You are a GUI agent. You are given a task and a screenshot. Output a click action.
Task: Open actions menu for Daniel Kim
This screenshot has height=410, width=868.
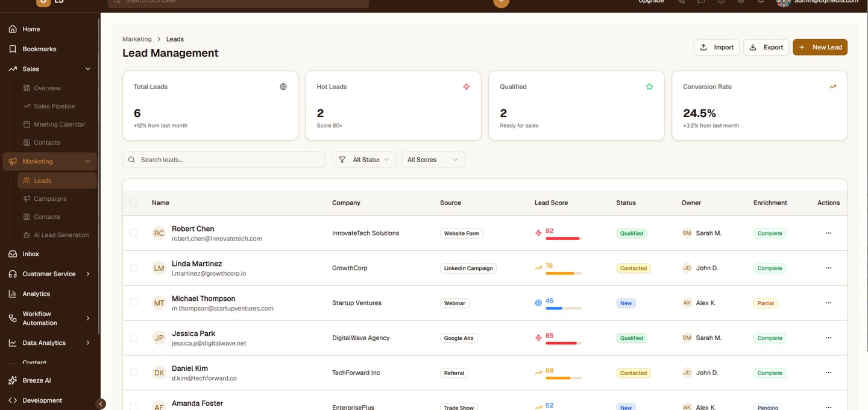click(x=828, y=373)
